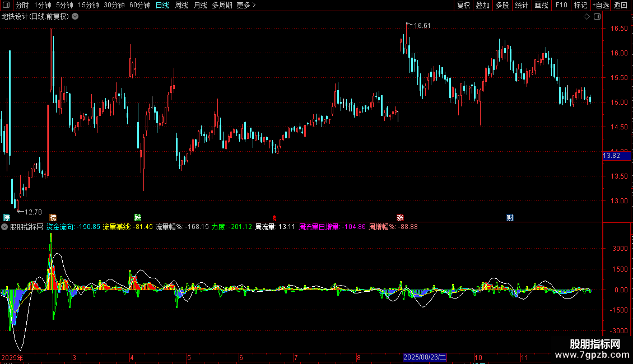Add stock with +自选 button
The image size is (633, 364).
point(601,5)
